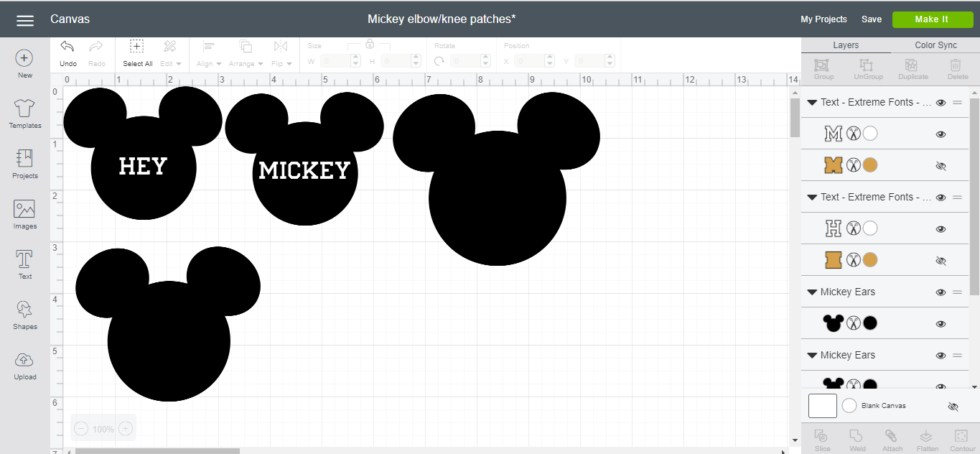Switch to the Layers tab
This screenshot has height=454, width=980.
click(x=846, y=45)
